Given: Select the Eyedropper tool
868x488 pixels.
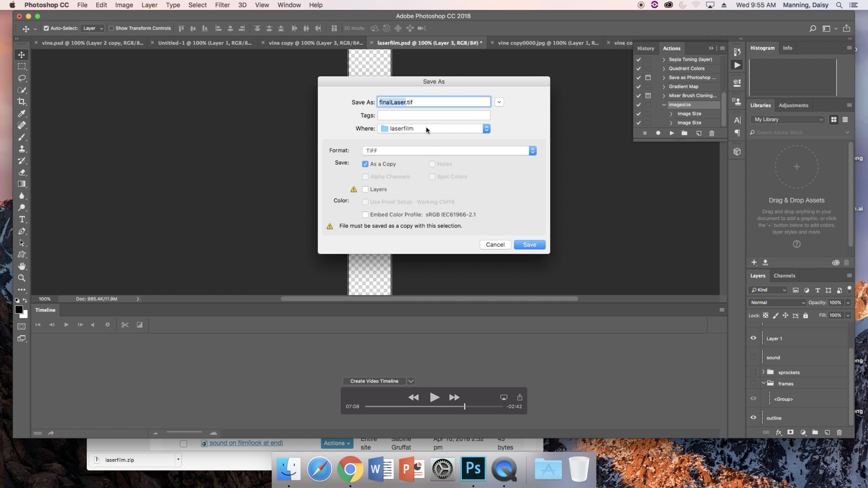Looking at the screenshot, I should point(22,114).
